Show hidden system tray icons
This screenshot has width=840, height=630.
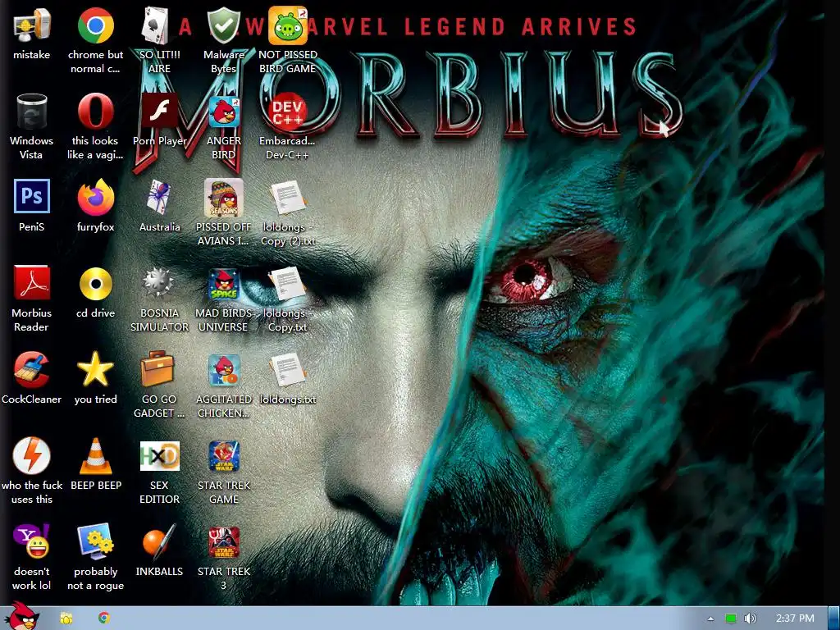pyautogui.click(x=710, y=619)
